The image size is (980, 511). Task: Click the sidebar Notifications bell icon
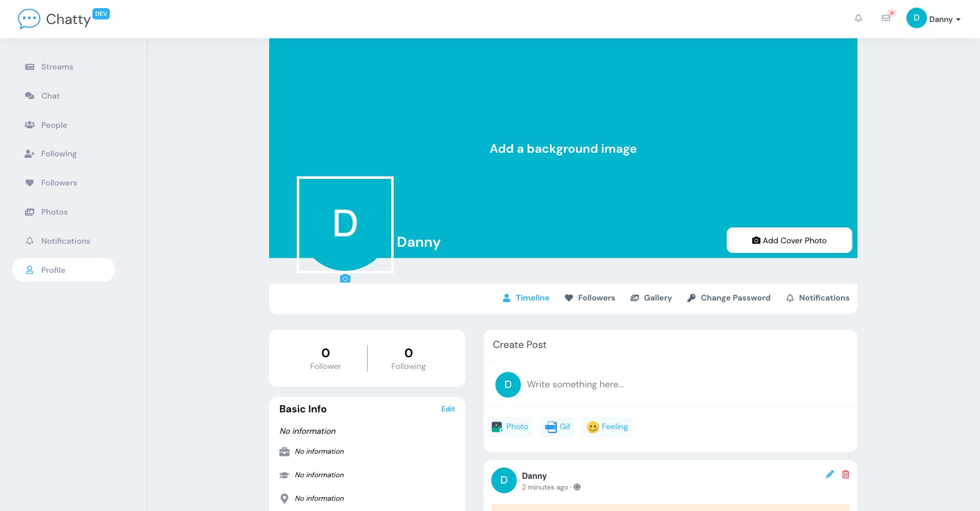coord(30,241)
